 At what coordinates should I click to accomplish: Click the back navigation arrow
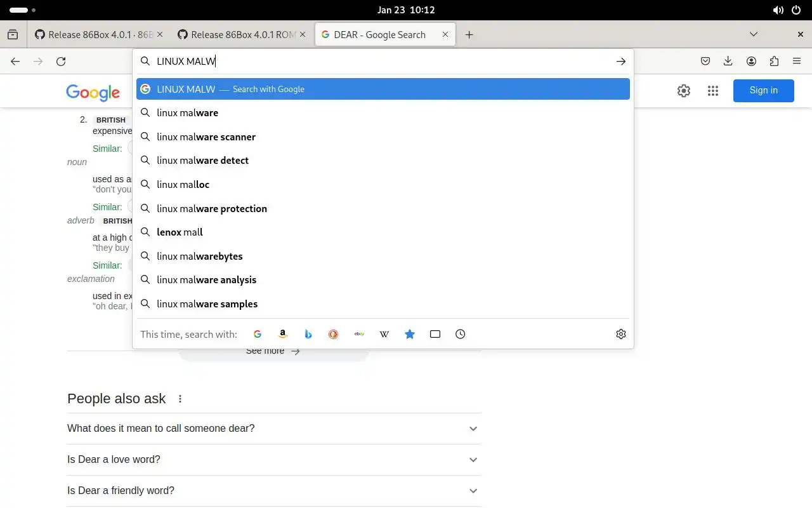15,62
